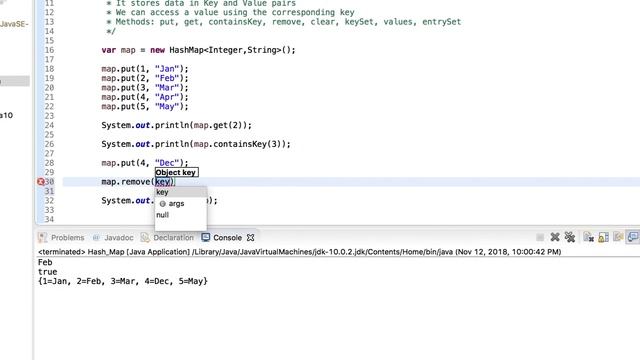Click the '<terminated> Hash_Map' console header
Screen dimensions: 640x360
[x=300, y=252]
